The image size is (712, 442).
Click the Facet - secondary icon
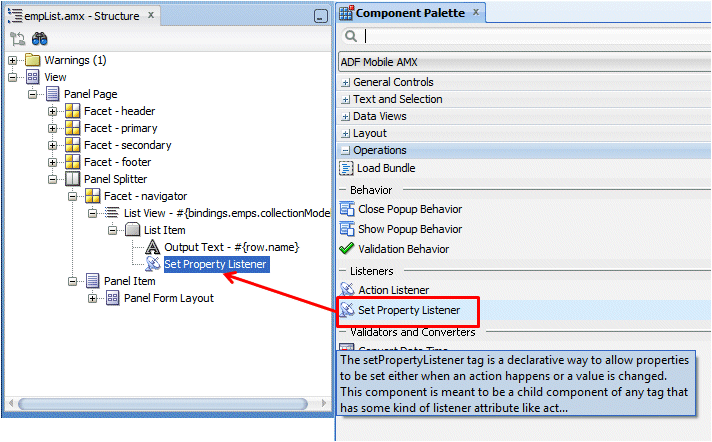73,145
